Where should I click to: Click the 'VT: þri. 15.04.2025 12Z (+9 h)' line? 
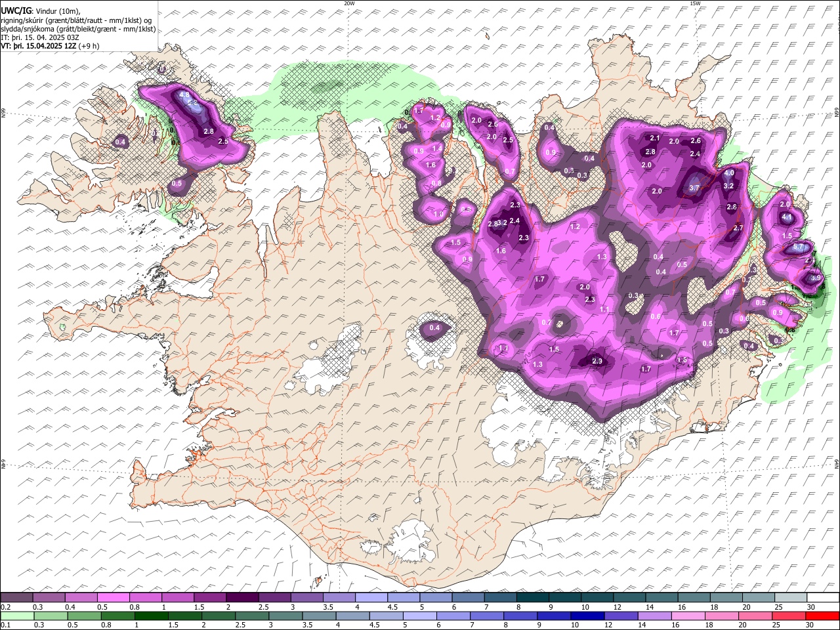pyautogui.click(x=51, y=46)
